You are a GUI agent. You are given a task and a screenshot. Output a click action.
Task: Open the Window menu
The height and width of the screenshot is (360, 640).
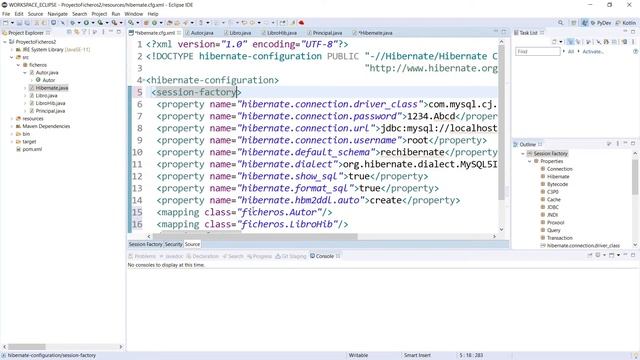click(133, 14)
